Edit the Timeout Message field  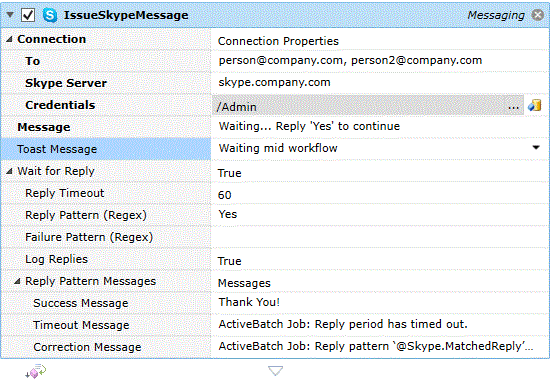[x=380, y=325]
